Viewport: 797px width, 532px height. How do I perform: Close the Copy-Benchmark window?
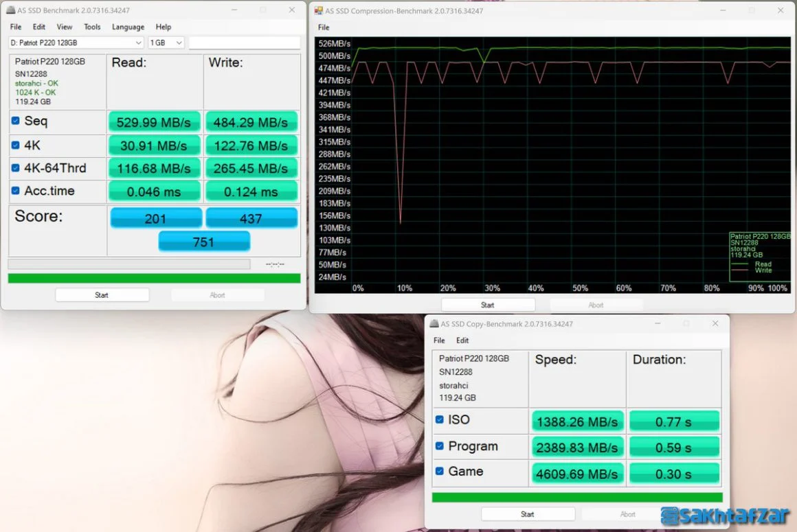pyautogui.click(x=715, y=323)
